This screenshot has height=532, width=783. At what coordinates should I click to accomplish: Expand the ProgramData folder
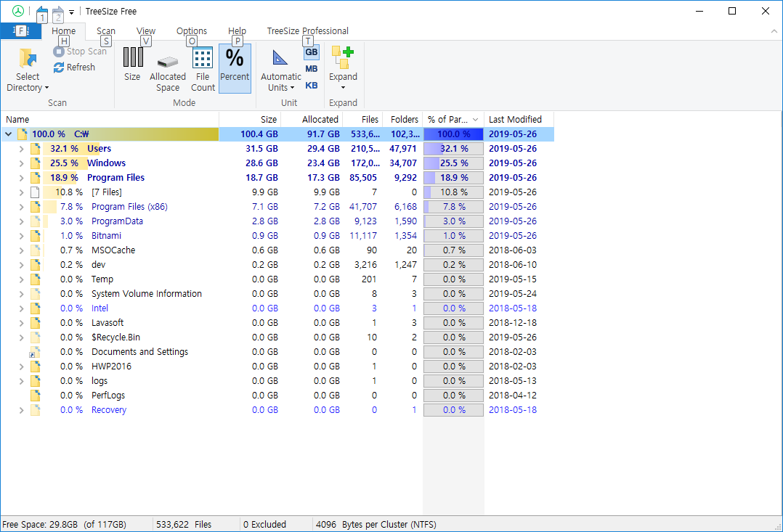click(22, 221)
